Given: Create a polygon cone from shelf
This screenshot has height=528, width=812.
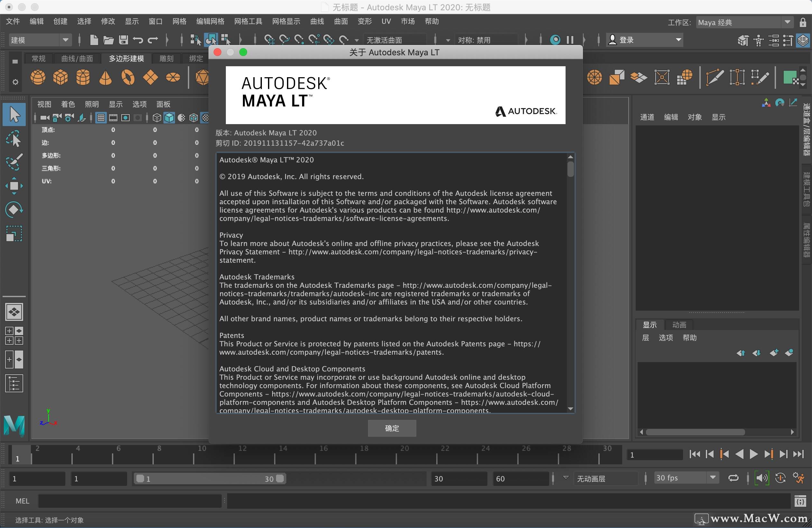Looking at the screenshot, I should pyautogui.click(x=106, y=77).
